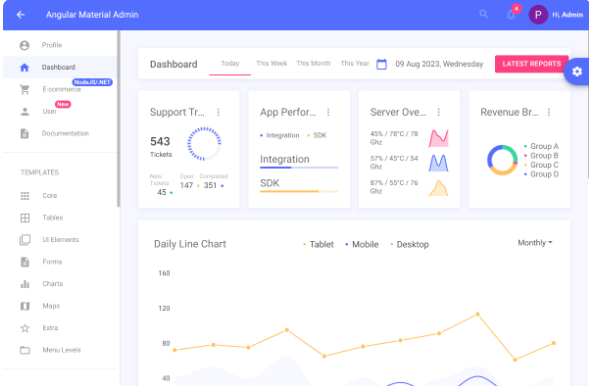Click the Charts bar icon
The image size is (589, 386).
click(25, 284)
